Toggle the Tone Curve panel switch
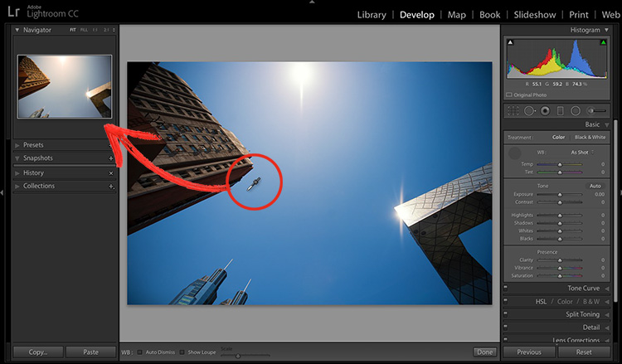The image size is (622, 364). 506,289
